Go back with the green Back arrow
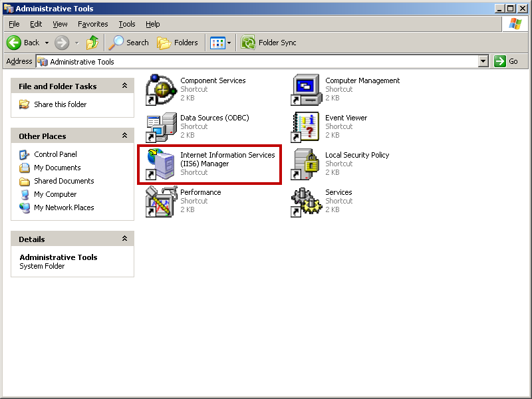This screenshot has width=532, height=399. point(14,43)
